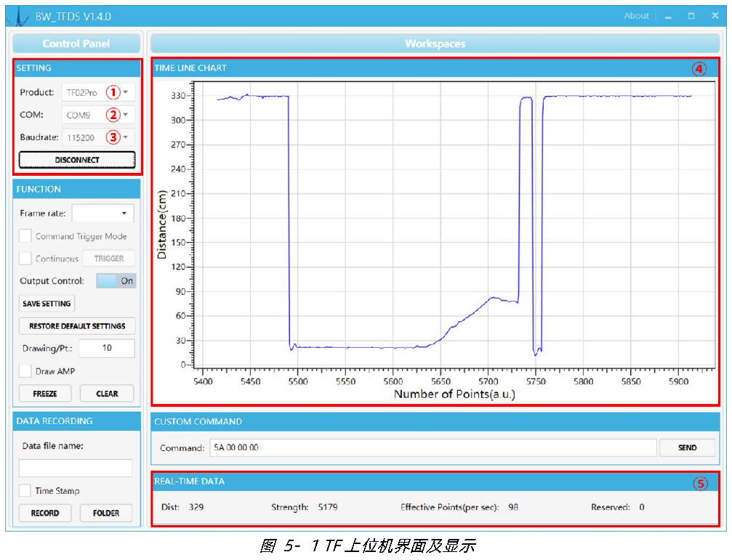Enable Command Trigger Mode checkbox

[25, 236]
